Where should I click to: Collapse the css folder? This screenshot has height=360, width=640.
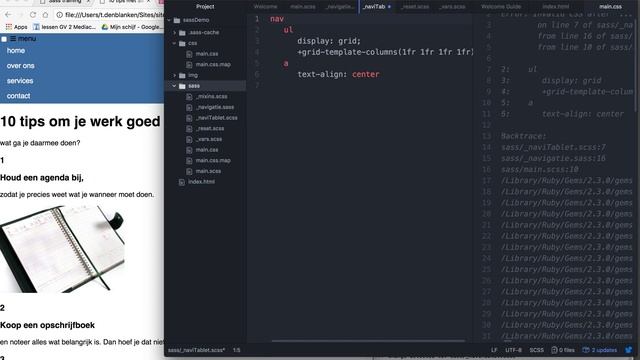pyautogui.click(x=175, y=43)
